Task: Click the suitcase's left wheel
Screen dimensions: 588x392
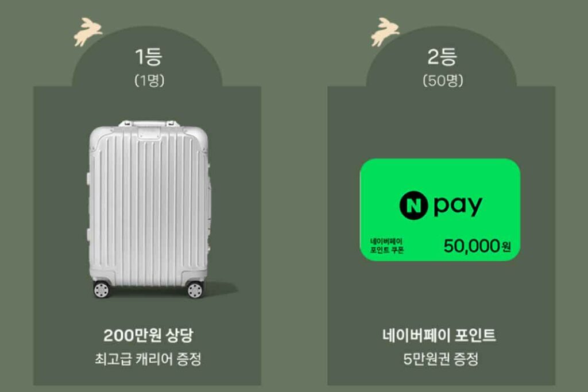Action: [101, 289]
